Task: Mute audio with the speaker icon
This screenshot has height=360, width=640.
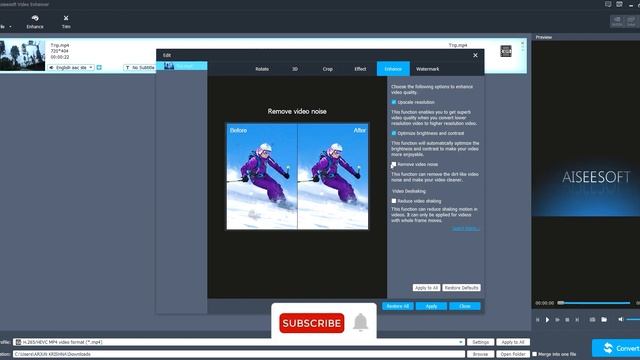Action: click(620, 319)
